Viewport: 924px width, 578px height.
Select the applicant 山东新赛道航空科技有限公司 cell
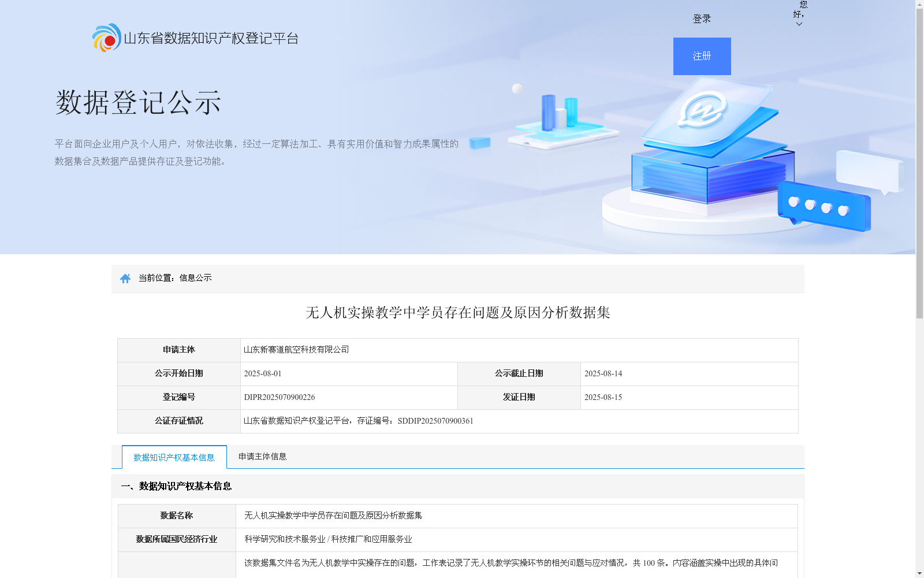519,350
